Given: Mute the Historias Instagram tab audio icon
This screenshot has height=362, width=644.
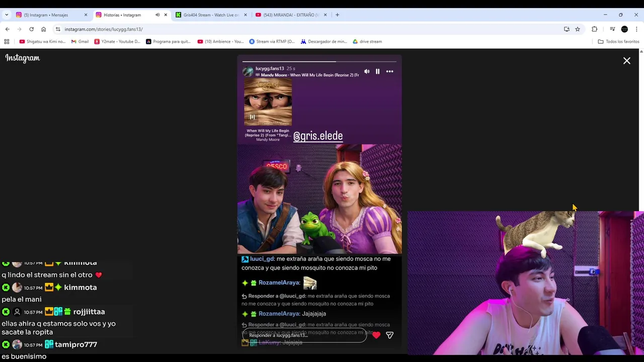Looking at the screenshot, I should click(157, 15).
